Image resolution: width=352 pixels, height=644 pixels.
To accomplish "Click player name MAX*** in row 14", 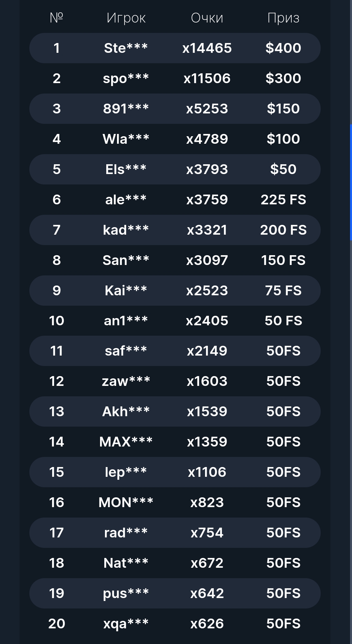I will [126, 442].
